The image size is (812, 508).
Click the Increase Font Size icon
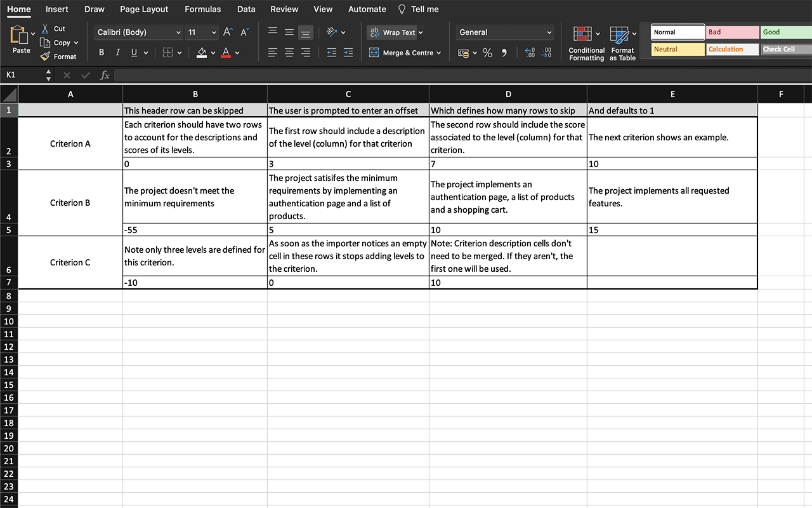(227, 30)
